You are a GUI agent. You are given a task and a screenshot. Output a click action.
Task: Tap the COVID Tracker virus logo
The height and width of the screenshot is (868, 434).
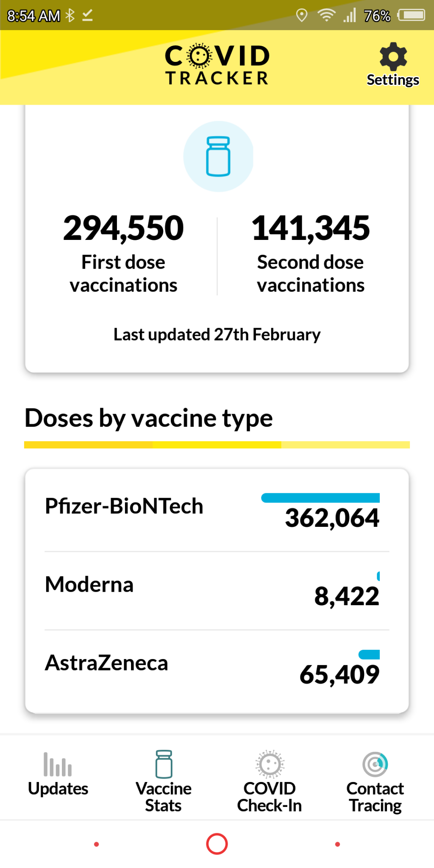[199, 56]
